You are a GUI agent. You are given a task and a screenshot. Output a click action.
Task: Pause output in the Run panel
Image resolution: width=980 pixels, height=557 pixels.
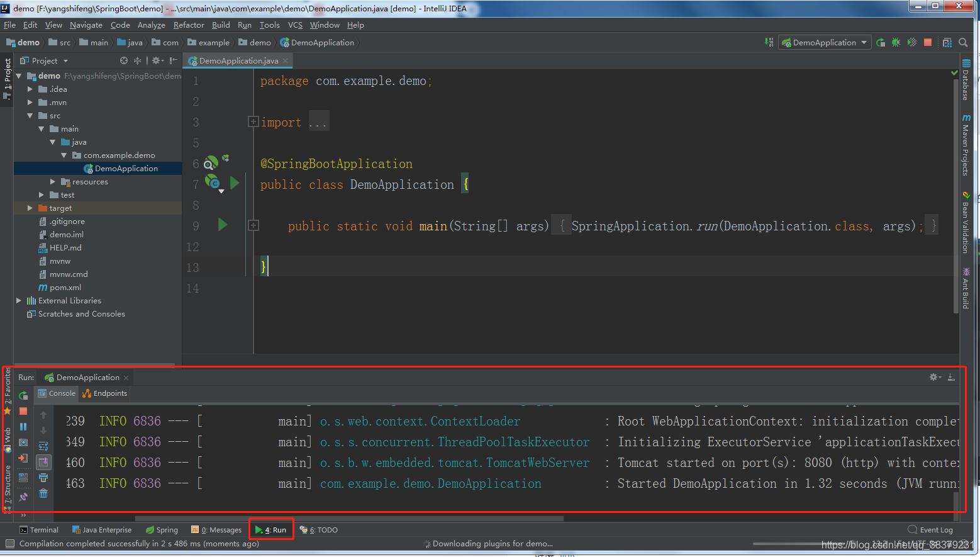coord(23,427)
